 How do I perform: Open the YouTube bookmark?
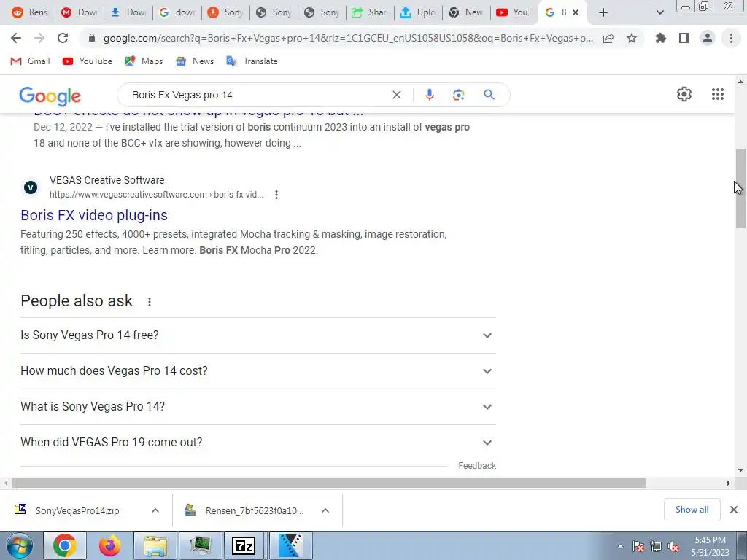click(x=88, y=61)
